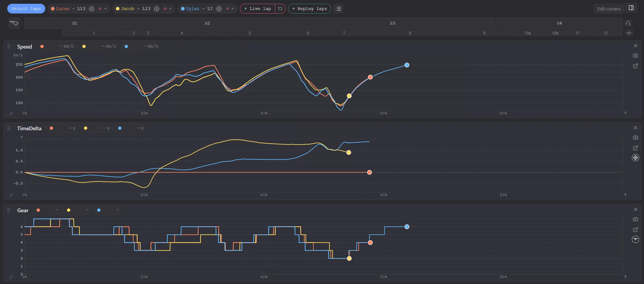644x284 pixels.
Task: Close the Speed chart panel
Action: (x=635, y=46)
